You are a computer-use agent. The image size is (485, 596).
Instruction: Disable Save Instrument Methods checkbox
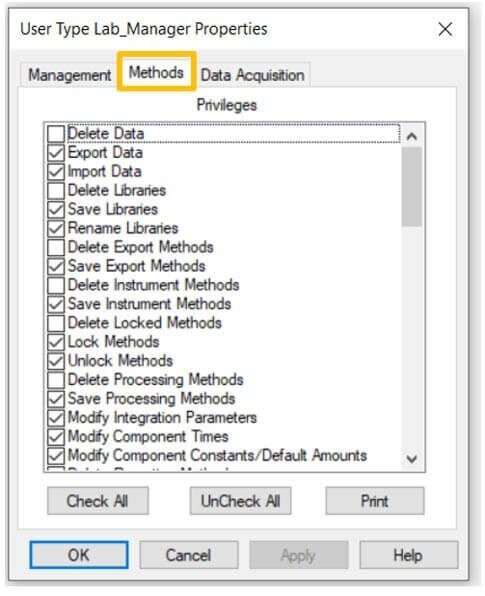pos(56,304)
